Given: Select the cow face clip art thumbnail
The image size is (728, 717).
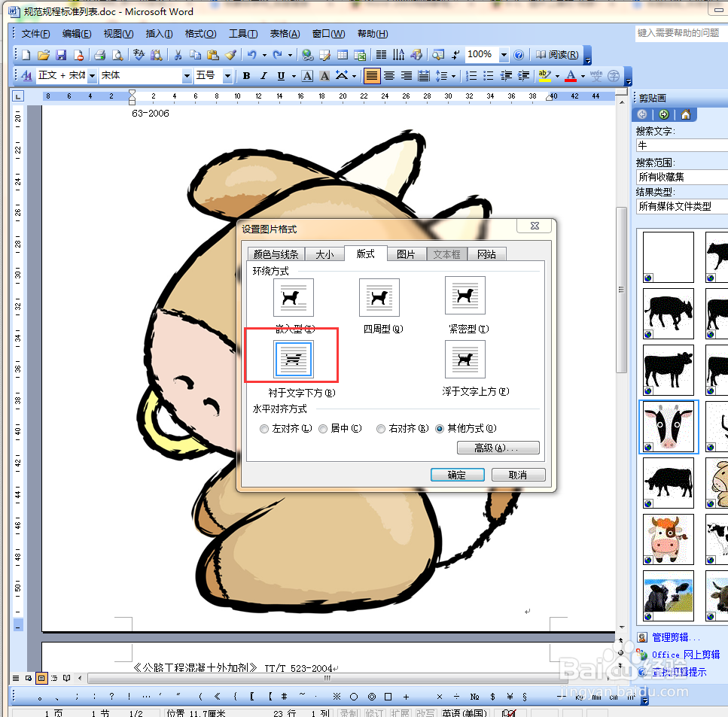Looking at the screenshot, I should (669, 427).
